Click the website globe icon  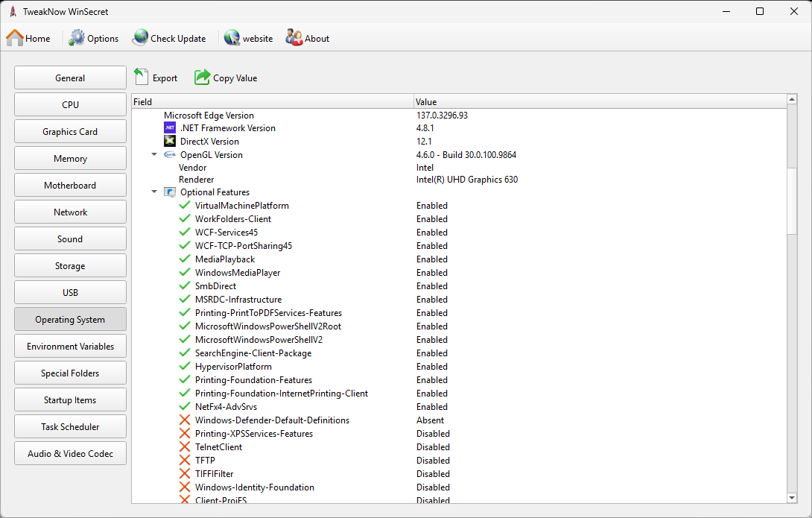pyautogui.click(x=232, y=38)
